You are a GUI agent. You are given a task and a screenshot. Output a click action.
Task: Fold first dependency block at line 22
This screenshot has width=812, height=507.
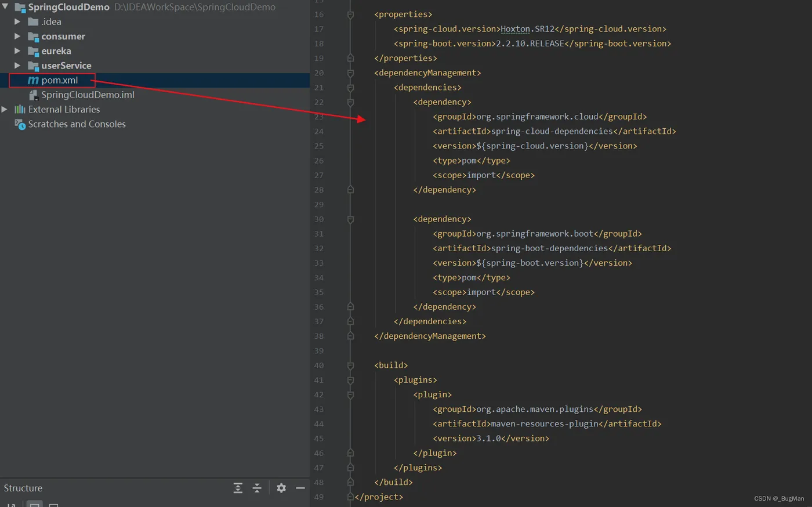click(x=350, y=102)
